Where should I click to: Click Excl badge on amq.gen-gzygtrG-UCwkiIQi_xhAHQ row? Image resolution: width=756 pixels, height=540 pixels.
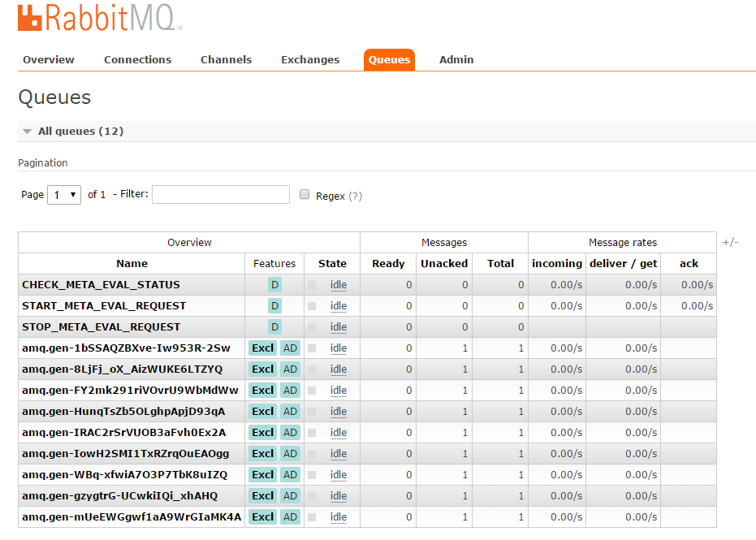[263, 496]
